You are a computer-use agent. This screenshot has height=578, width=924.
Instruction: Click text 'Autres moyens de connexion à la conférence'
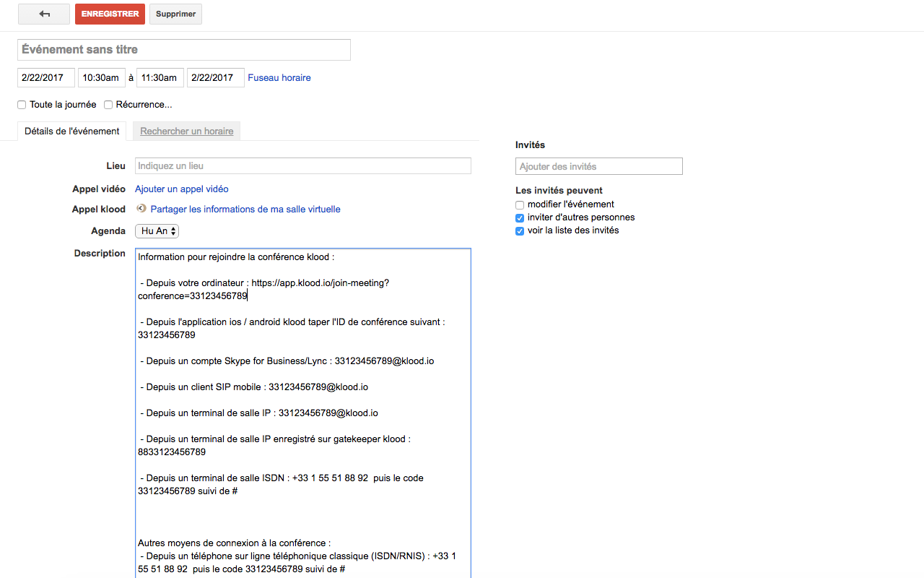tap(235, 543)
